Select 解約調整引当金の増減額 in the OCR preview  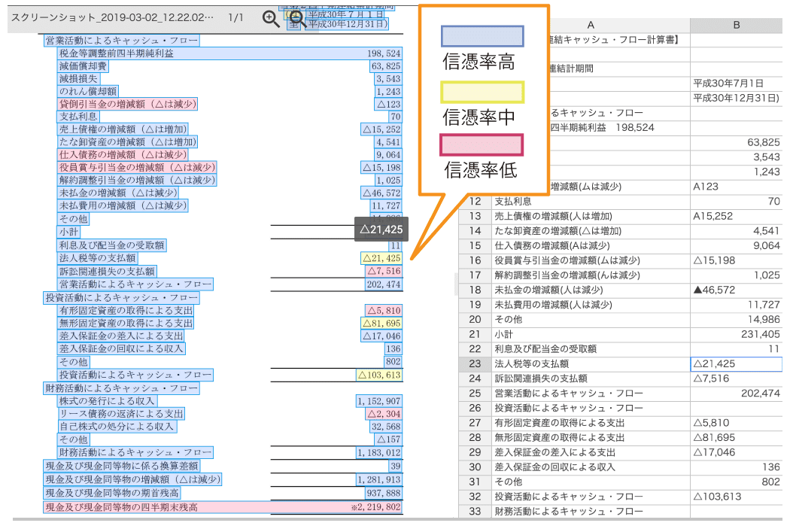pyautogui.click(x=137, y=180)
